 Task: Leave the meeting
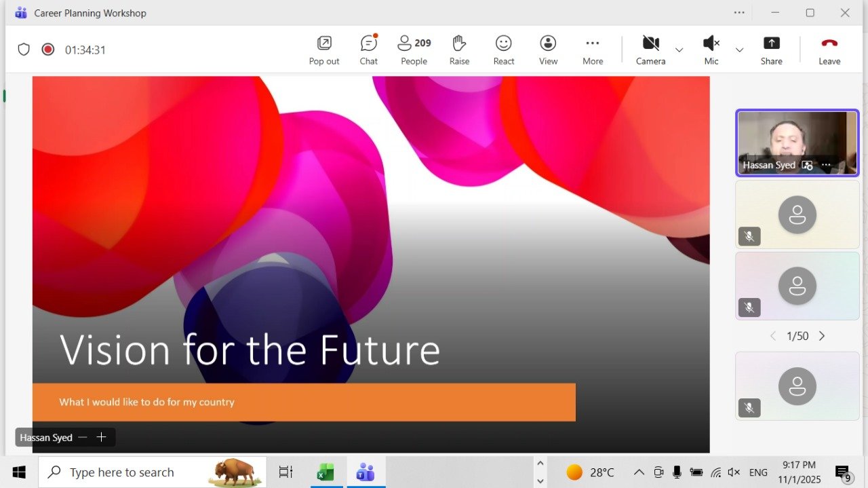pos(829,50)
